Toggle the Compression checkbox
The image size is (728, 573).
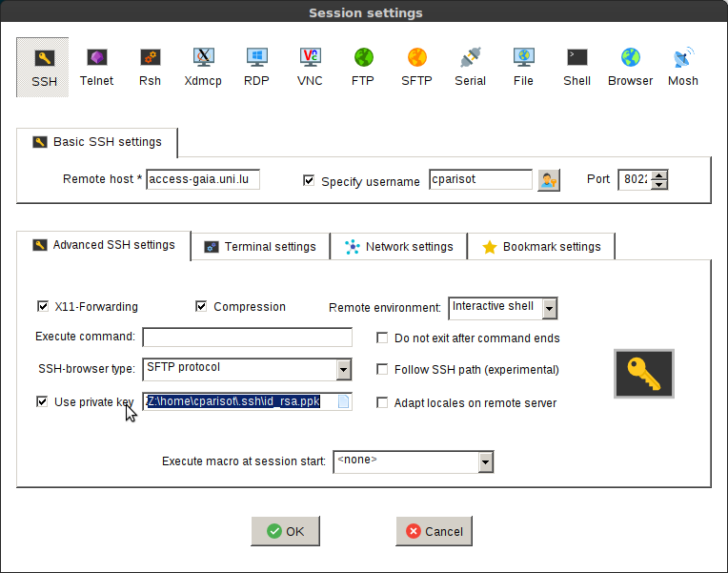[x=201, y=307]
